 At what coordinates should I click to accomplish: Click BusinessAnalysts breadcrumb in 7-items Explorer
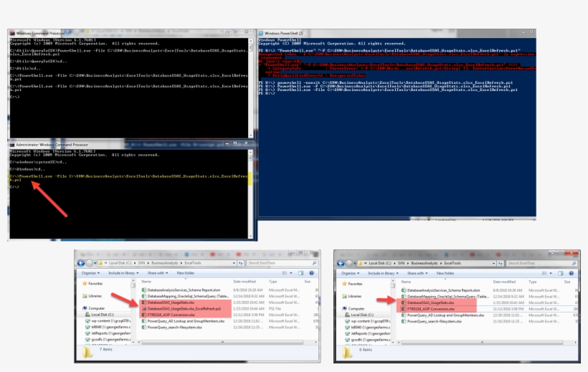point(165,263)
